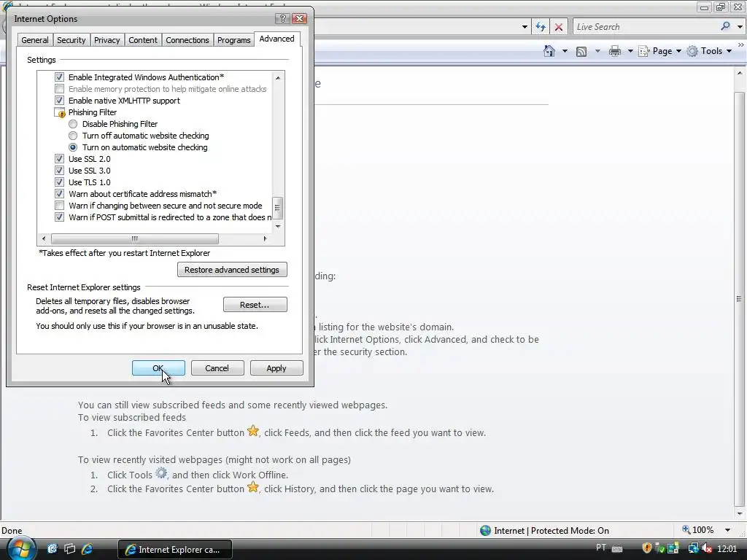
Task: Click the Show Desktop quick launch icon
Action: point(53,549)
